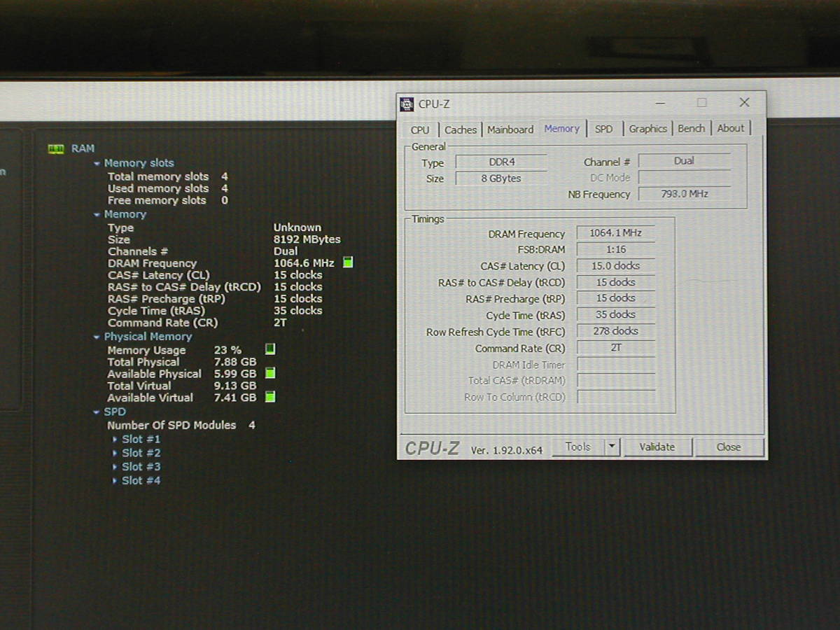Click 'Total Physical' 7.88 GB row
The image size is (840, 630).
tap(181, 362)
